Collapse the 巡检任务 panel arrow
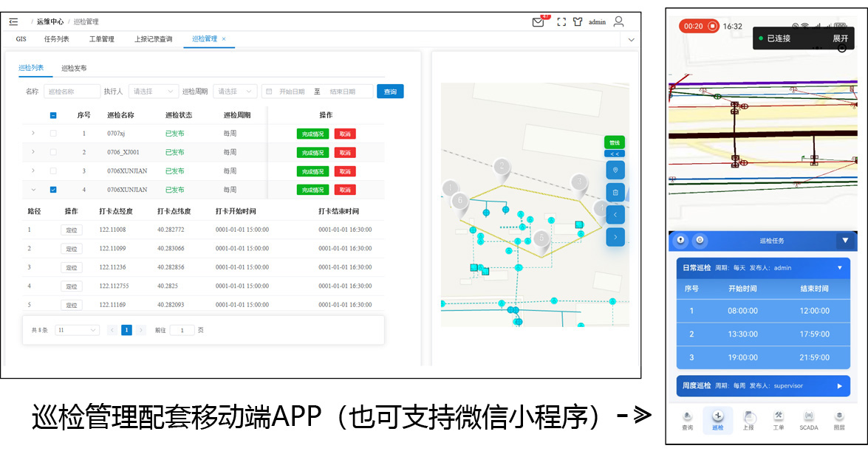Image resolution: width=868 pixels, height=454 pixels. 845,241
